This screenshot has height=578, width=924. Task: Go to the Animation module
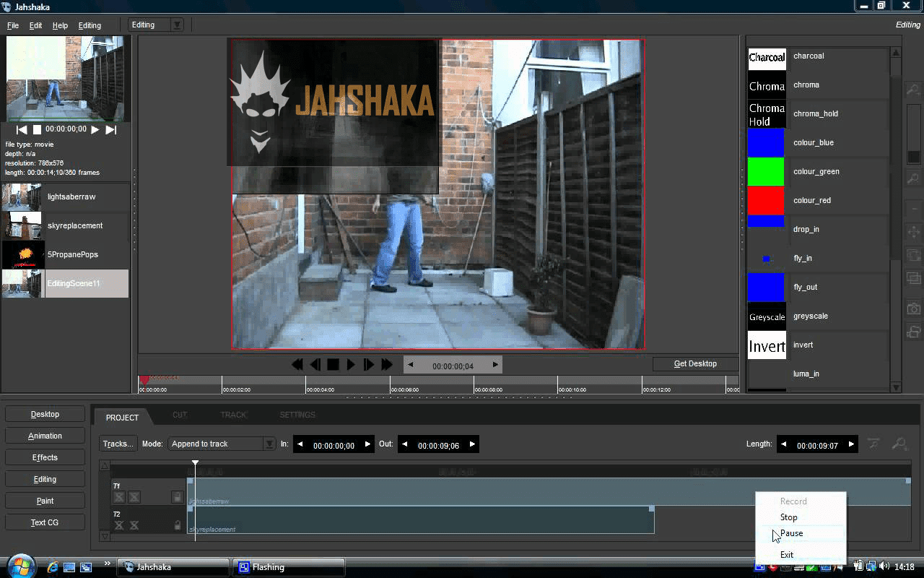(x=45, y=436)
